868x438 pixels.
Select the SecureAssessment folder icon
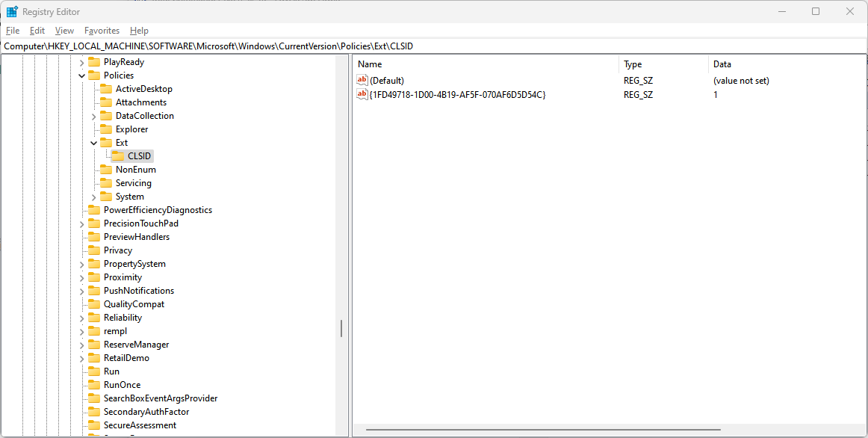(94, 425)
